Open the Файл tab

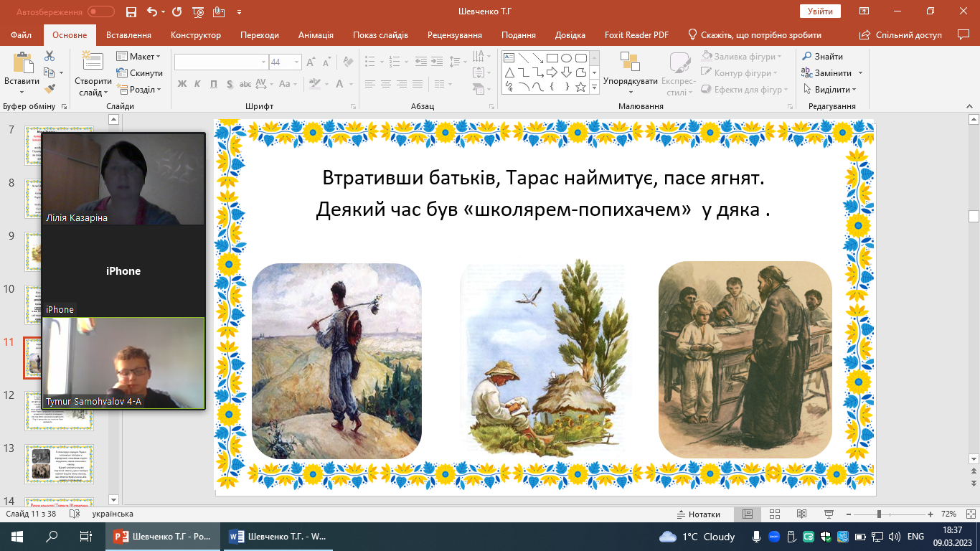coord(22,35)
